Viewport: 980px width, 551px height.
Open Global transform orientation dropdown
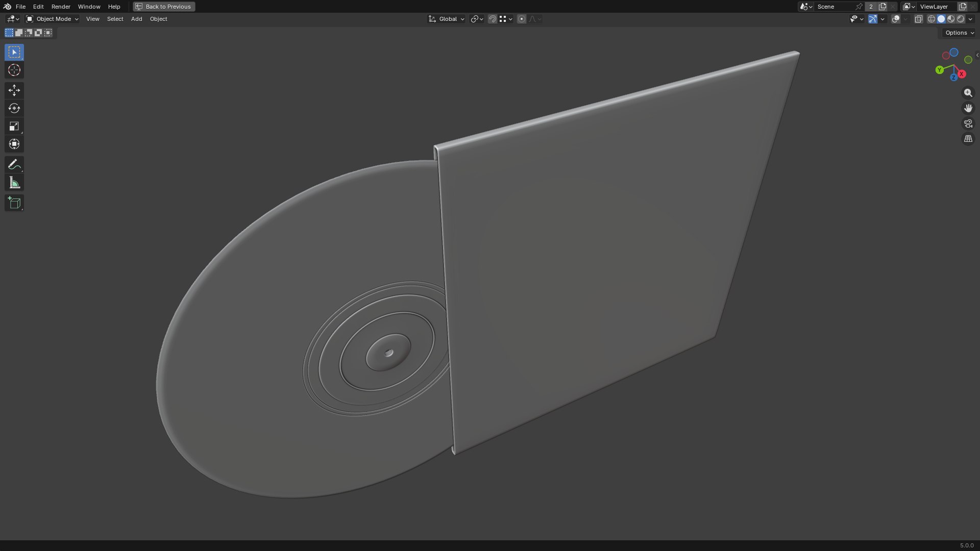pyautogui.click(x=447, y=19)
